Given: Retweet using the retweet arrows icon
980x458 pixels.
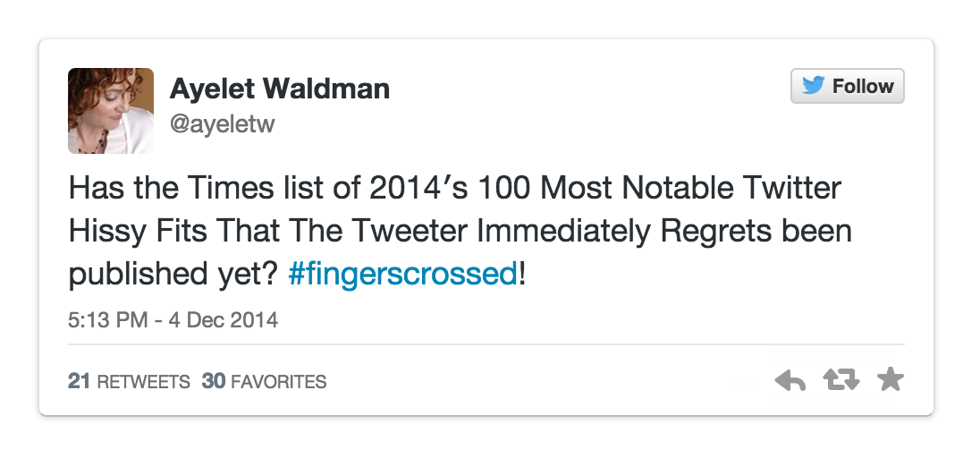Looking at the screenshot, I should click(841, 381).
